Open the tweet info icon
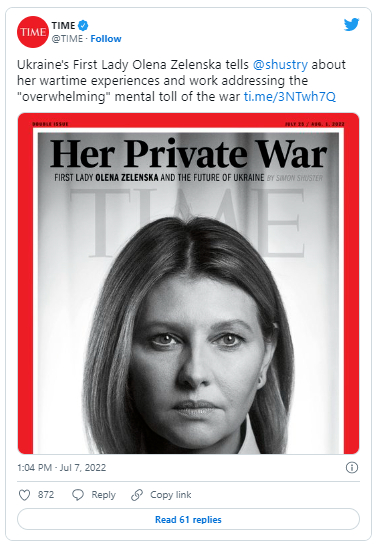 (x=352, y=468)
